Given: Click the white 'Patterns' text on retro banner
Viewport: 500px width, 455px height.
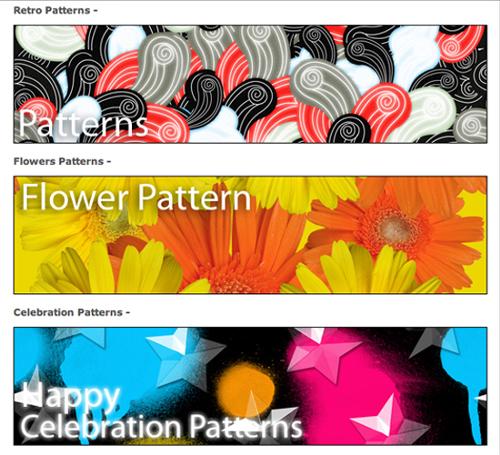Looking at the screenshot, I should 83,124.
